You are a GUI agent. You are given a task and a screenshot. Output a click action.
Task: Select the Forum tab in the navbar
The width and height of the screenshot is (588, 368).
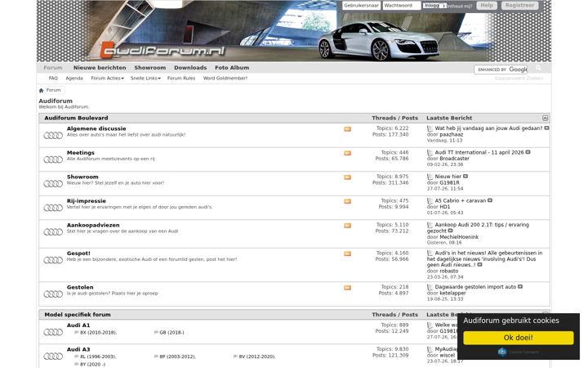[53, 68]
